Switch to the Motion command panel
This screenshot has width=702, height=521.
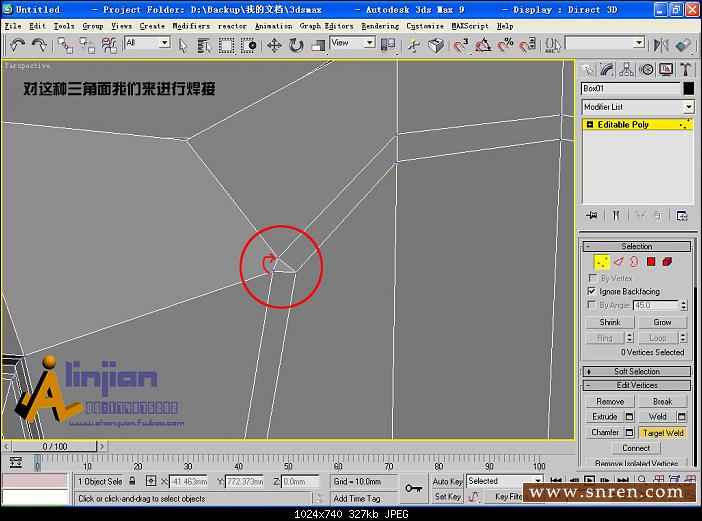tap(646, 70)
